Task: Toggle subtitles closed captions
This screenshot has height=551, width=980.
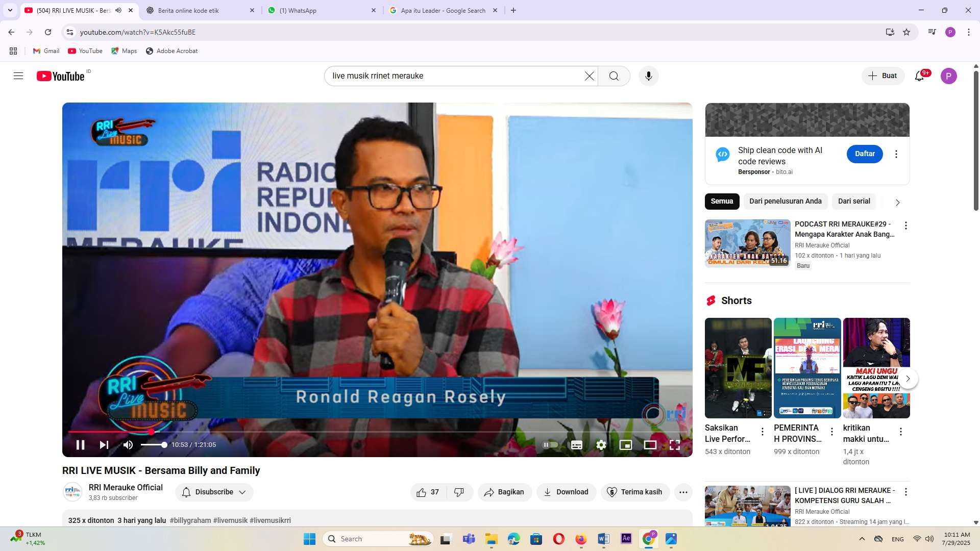Action: tap(577, 445)
